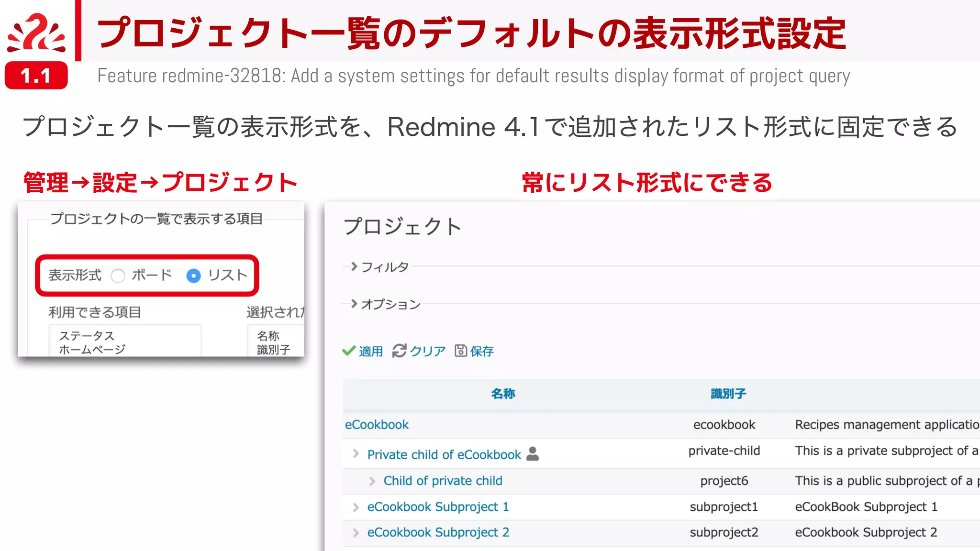Click the プロジェクト page heading
Image resolution: width=980 pixels, height=551 pixels.
coord(402,226)
